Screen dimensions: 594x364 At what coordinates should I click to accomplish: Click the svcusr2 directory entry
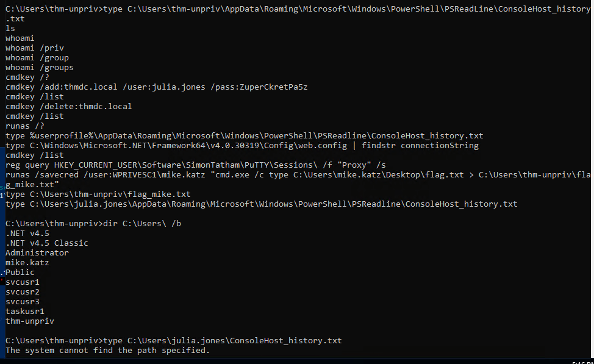pos(23,292)
